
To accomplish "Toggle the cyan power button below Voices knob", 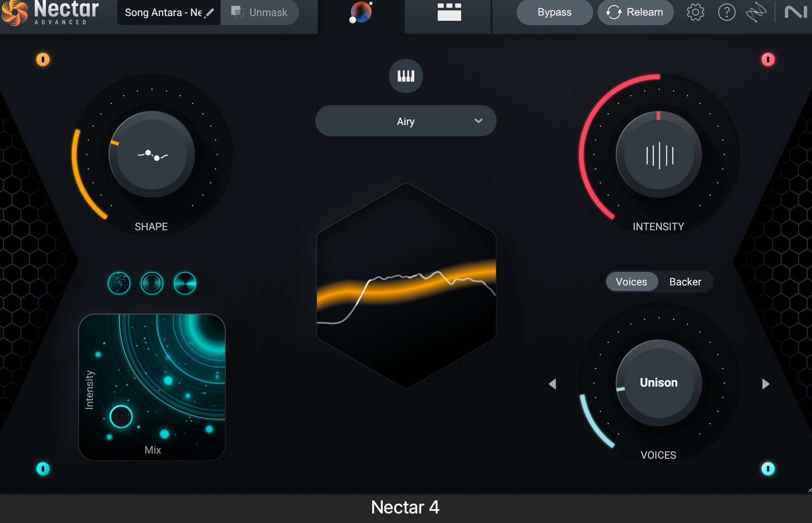I will pyautogui.click(x=768, y=468).
